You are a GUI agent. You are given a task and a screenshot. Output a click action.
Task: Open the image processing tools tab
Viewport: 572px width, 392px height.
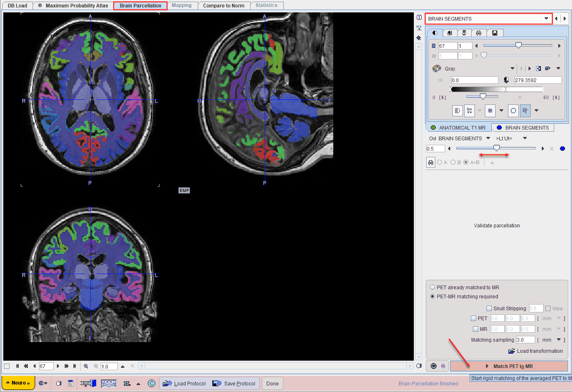coord(464,33)
